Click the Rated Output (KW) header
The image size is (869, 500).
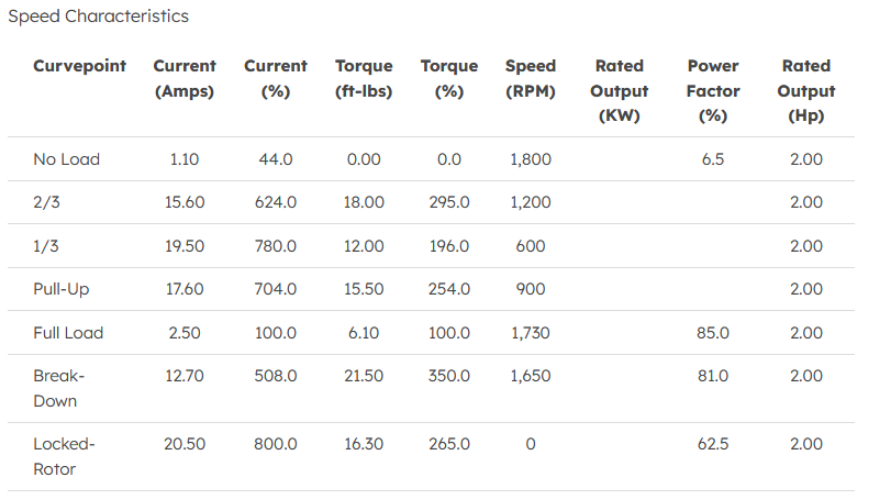pos(619,90)
